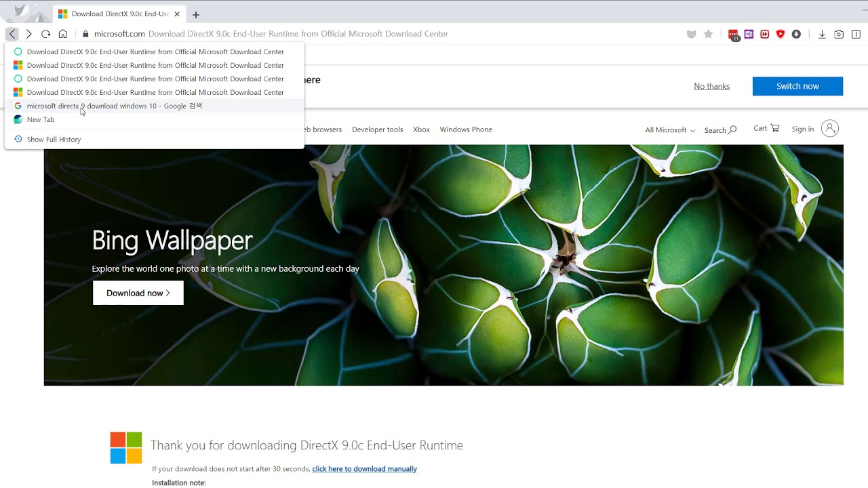
Task: Click the Bing Wallpaper heading
Action: pyautogui.click(x=172, y=240)
